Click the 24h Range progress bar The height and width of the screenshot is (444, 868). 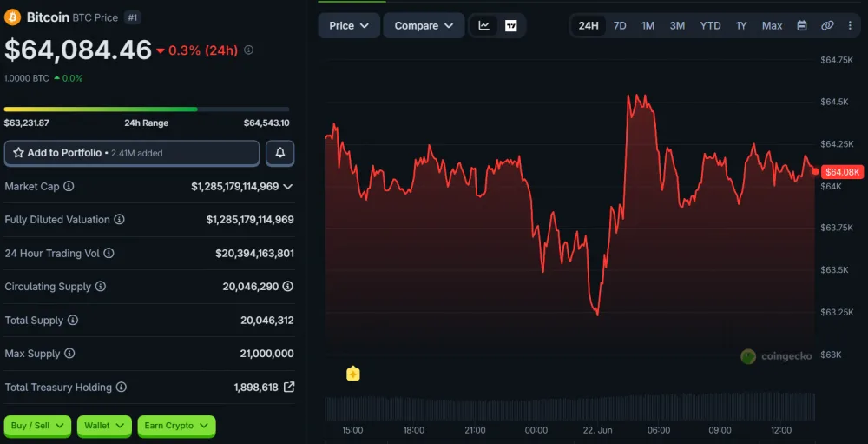click(146, 109)
